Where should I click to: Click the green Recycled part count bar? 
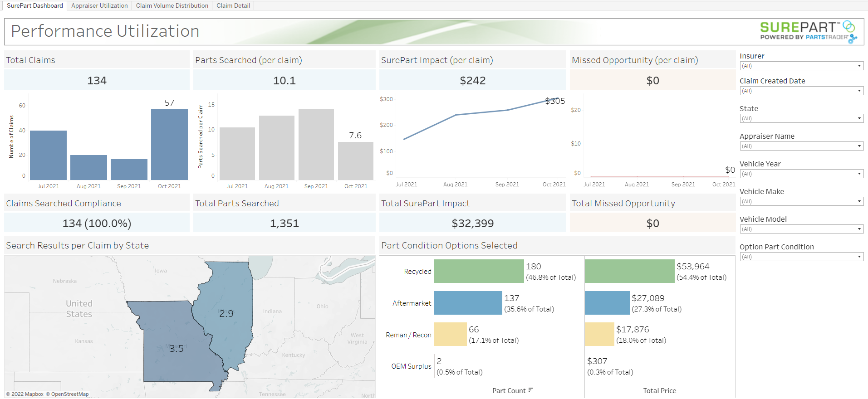pos(479,271)
